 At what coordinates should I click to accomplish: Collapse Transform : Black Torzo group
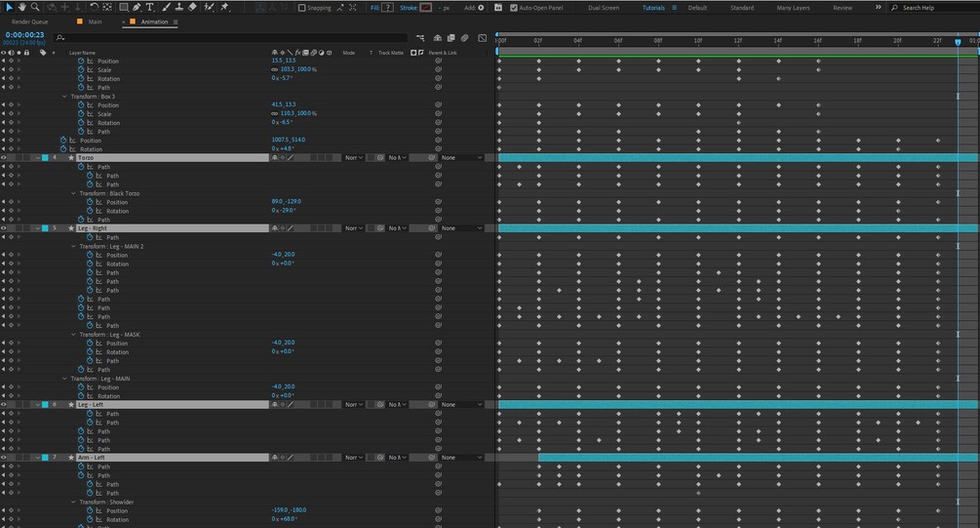[x=73, y=193]
